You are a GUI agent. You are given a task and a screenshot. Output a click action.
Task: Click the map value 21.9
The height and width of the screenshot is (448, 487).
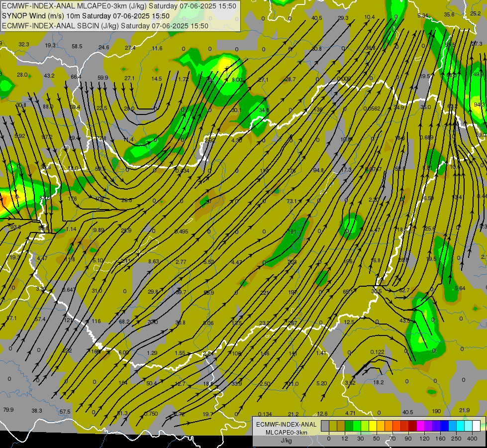[464, 410]
